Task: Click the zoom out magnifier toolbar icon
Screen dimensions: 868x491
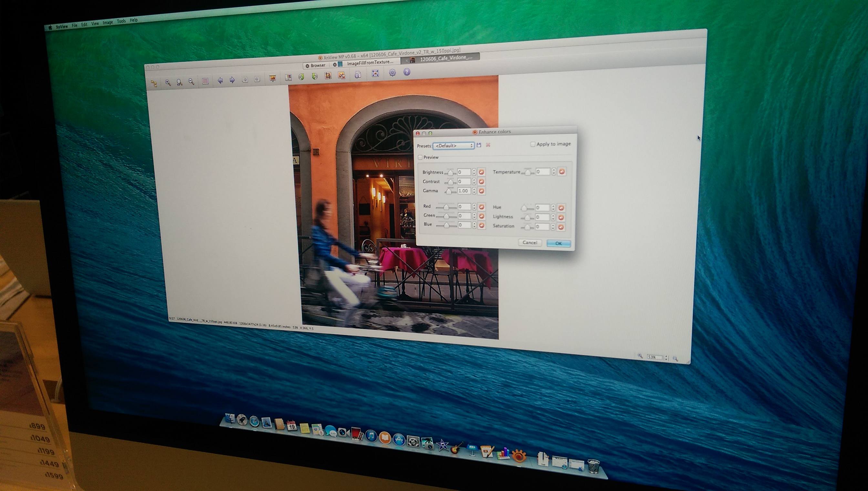Action: (x=191, y=82)
